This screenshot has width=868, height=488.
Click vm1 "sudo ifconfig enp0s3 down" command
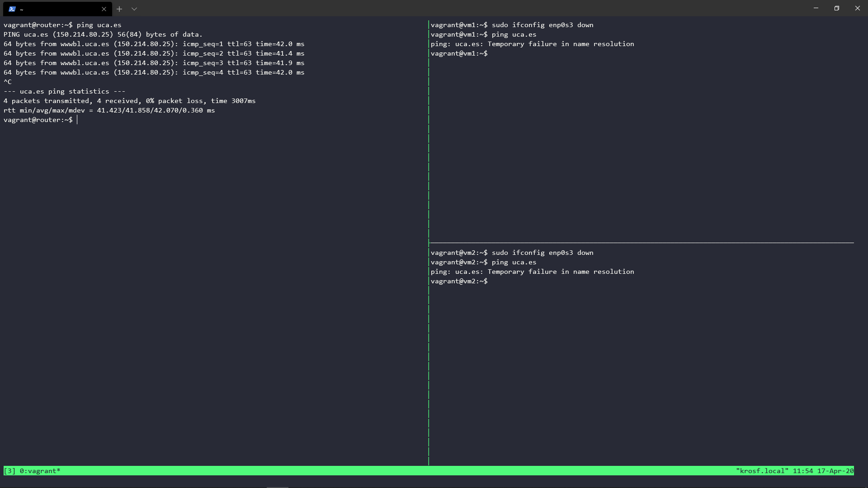point(542,25)
